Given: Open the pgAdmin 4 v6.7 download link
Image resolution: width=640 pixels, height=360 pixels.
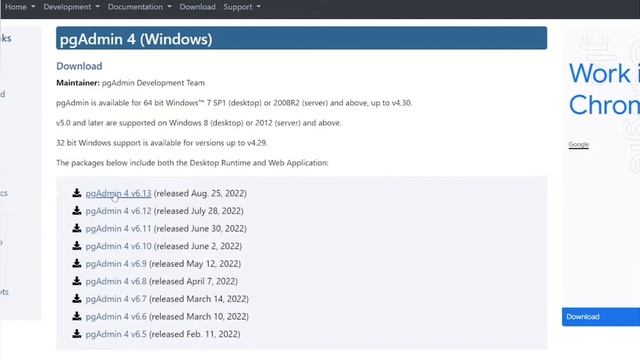Looking at the screenshot, I should pyautogui.click(x=116, y=299).
